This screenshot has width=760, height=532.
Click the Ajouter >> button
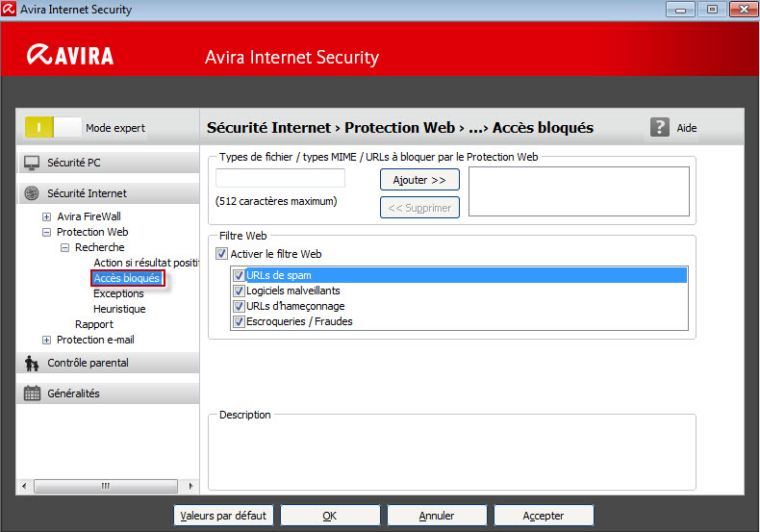pyautogui.click(x=419, y=180)
